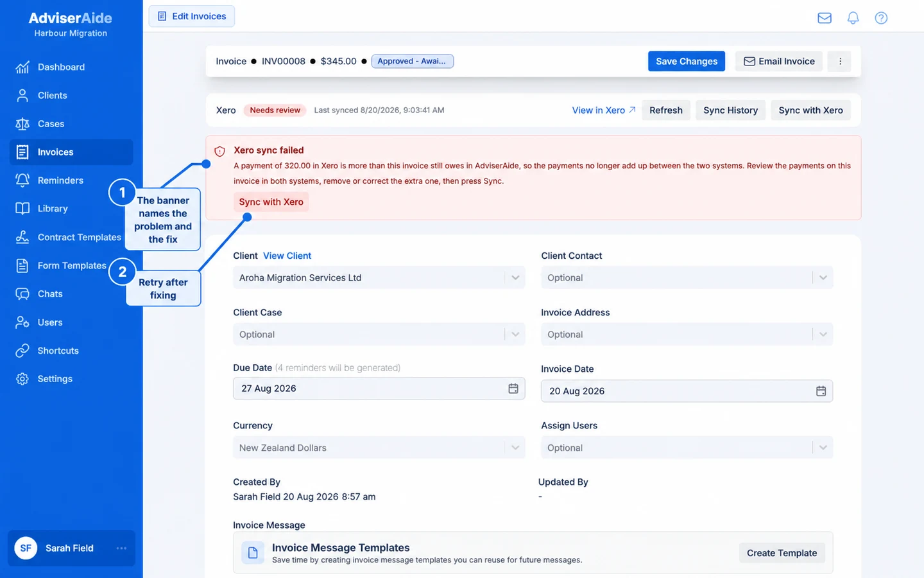Image resolution: width=924 pixels, height=578 pixels.
Task: Click the Save Changes button
Action: tap(687, 61)
